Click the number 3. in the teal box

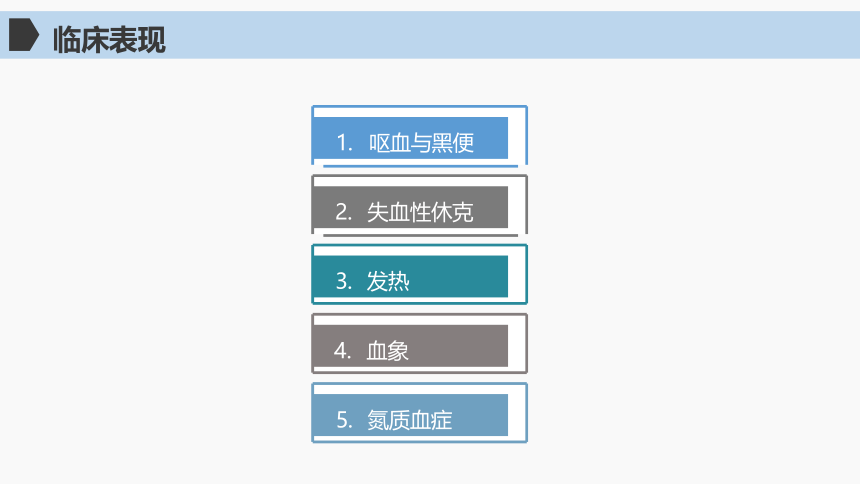point(343,281)
